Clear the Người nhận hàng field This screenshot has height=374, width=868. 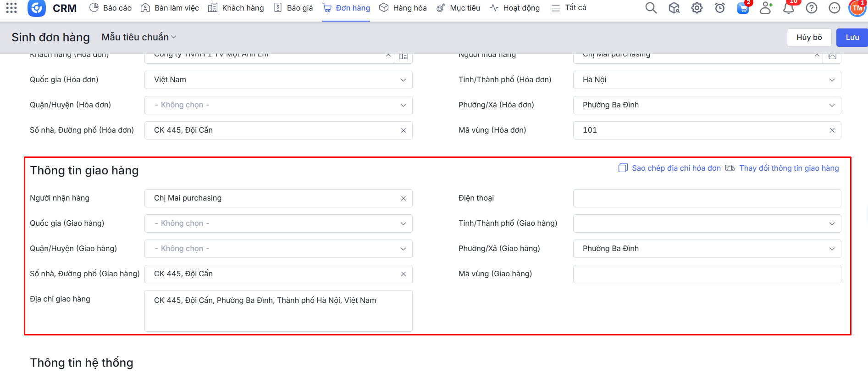tap(403, 198)
